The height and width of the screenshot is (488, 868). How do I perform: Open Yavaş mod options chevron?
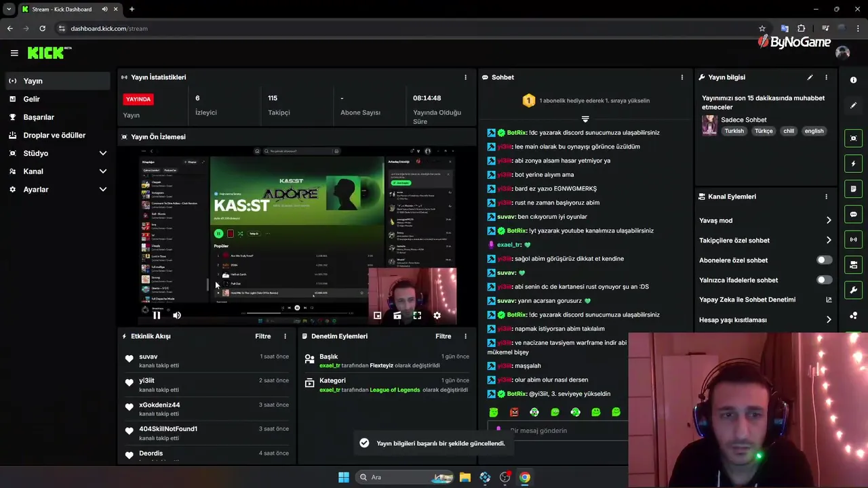(829, 220)
